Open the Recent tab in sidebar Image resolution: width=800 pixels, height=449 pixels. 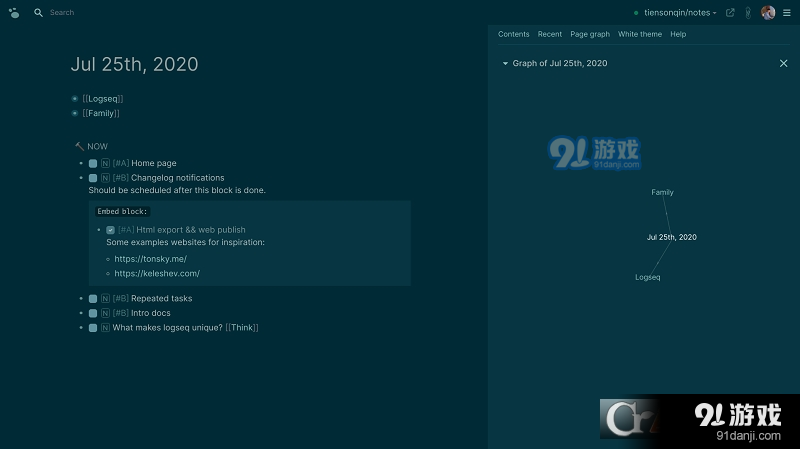pyautogui.click(x=549, y=34)
